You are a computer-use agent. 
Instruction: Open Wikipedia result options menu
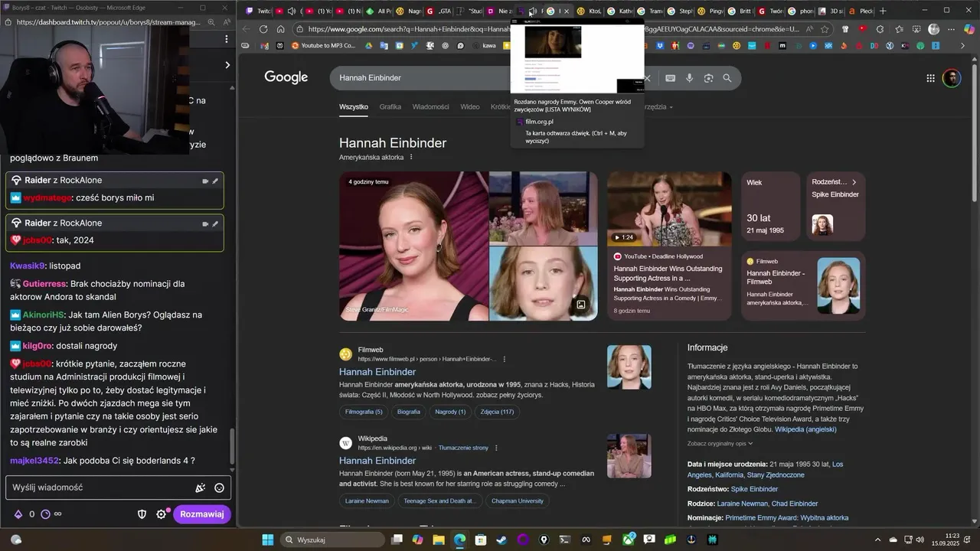pyautogui.click(x=496, y=448)
